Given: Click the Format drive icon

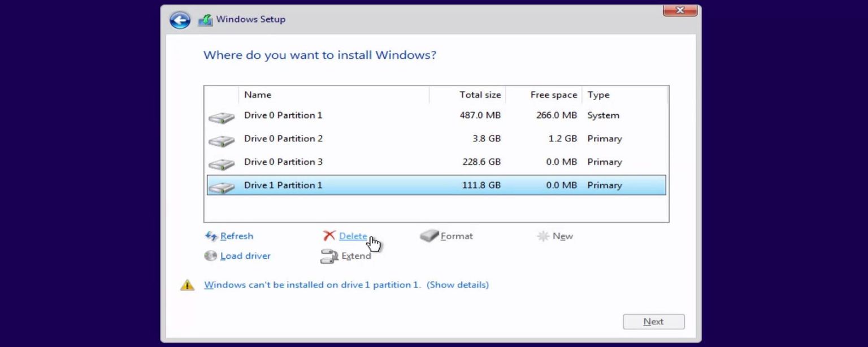Looking at the screenshot, I should point(429,236).
